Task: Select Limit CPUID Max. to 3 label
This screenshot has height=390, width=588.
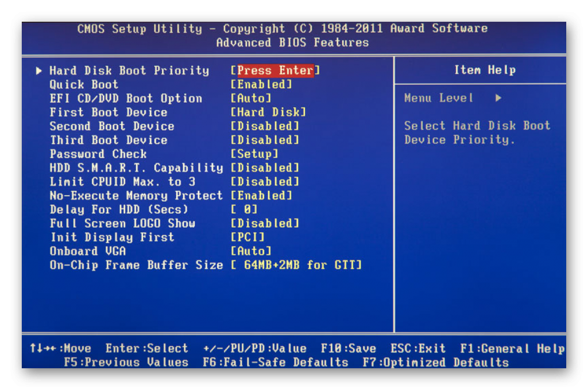Action: click(x=122, y=182)
